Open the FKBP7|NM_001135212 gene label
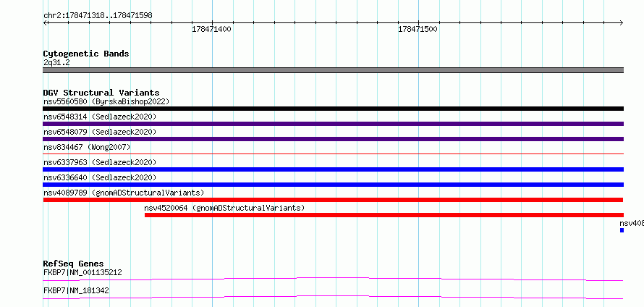Viewport: 644px width, 307px height. click(x=82, y=272)
